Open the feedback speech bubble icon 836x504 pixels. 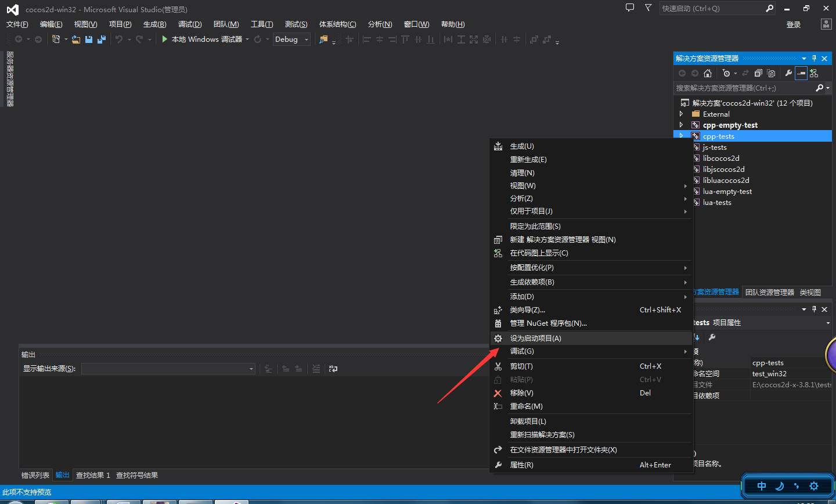point(630,8)
